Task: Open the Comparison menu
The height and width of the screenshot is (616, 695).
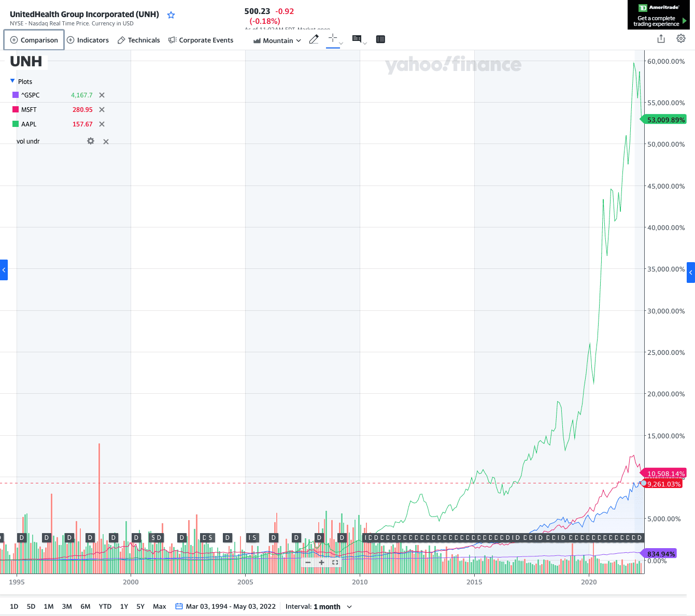Action: [x=34, y=40]
